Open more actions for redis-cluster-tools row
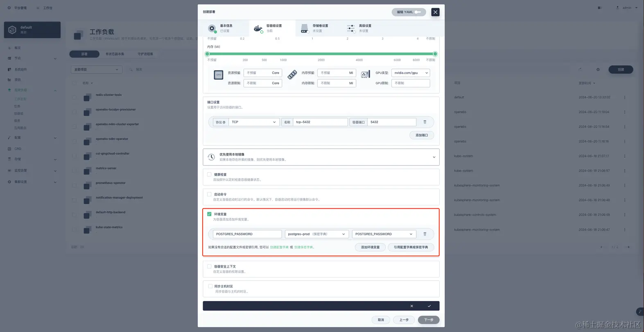This screenshot has width=644, height=332. [x=625, y=98]
